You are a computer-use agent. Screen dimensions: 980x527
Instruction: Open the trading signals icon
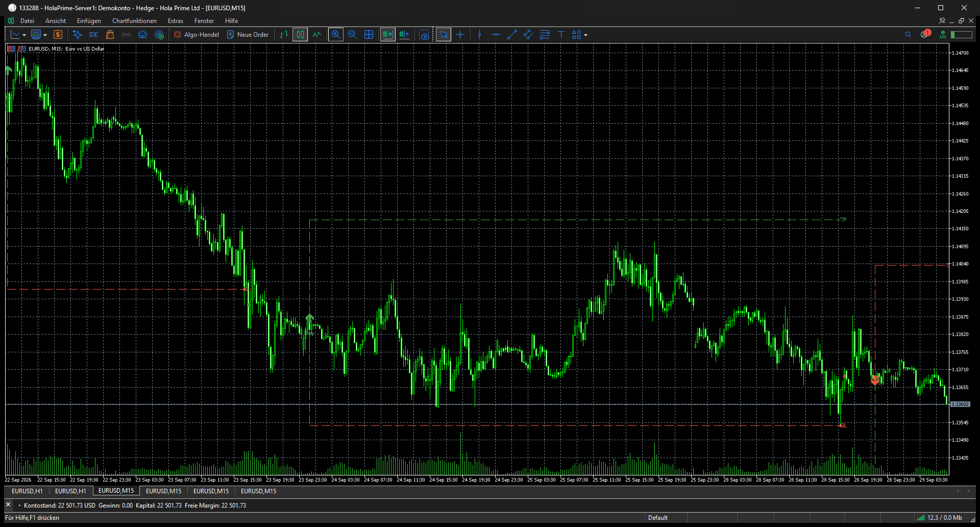[x=126, y=35]
